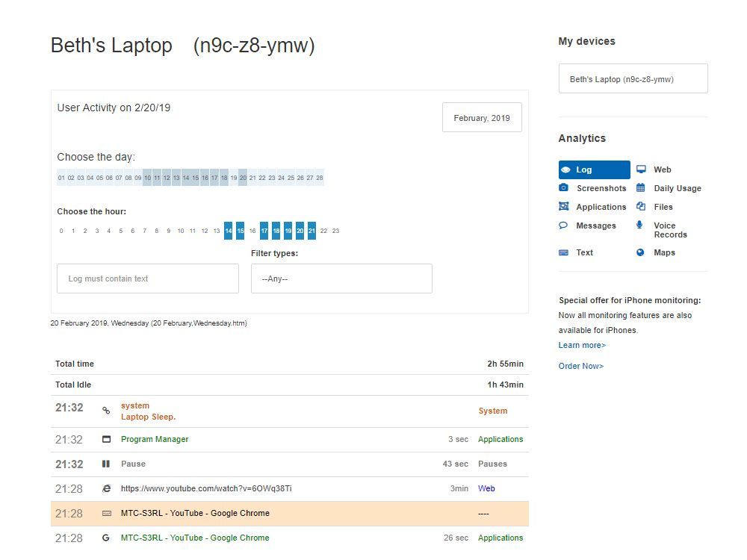
Task: Click the Log must contain text field
Action: click(x=148, y=279)
